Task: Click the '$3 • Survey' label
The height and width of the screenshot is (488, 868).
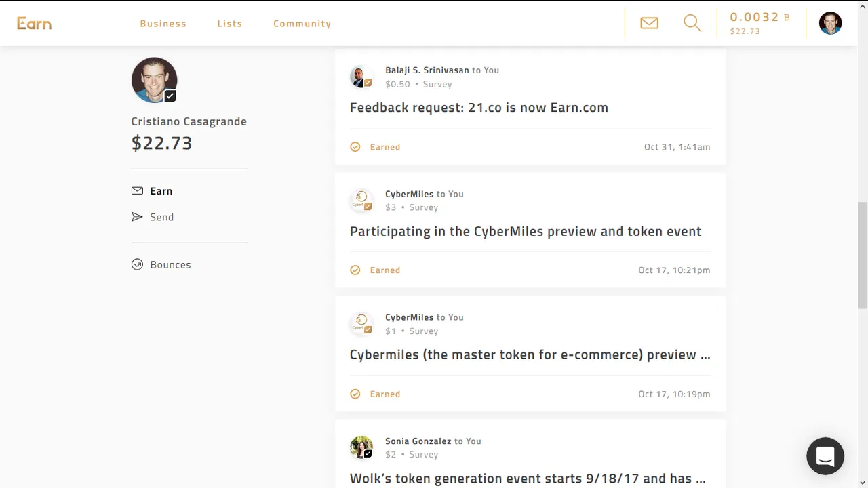Action: (x=412, y=207)
